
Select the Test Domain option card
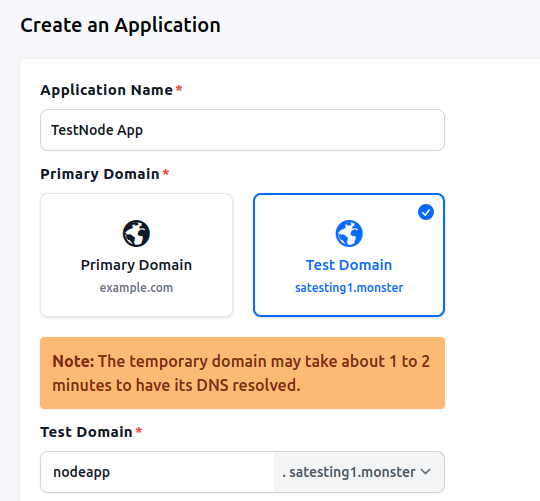pos(349,255)
